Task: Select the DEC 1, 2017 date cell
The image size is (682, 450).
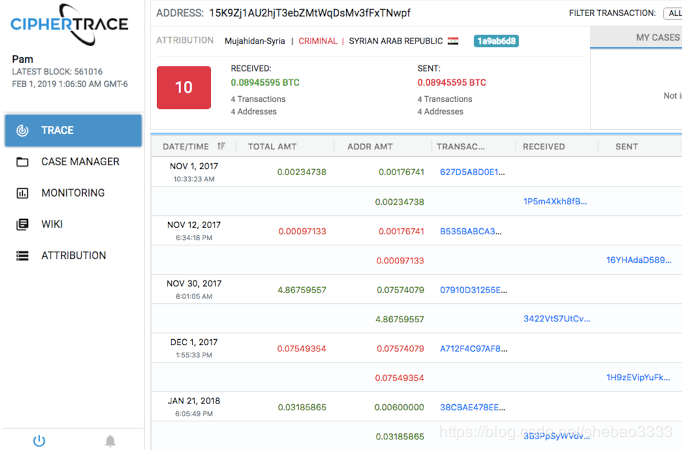Action: click(194, 348)
